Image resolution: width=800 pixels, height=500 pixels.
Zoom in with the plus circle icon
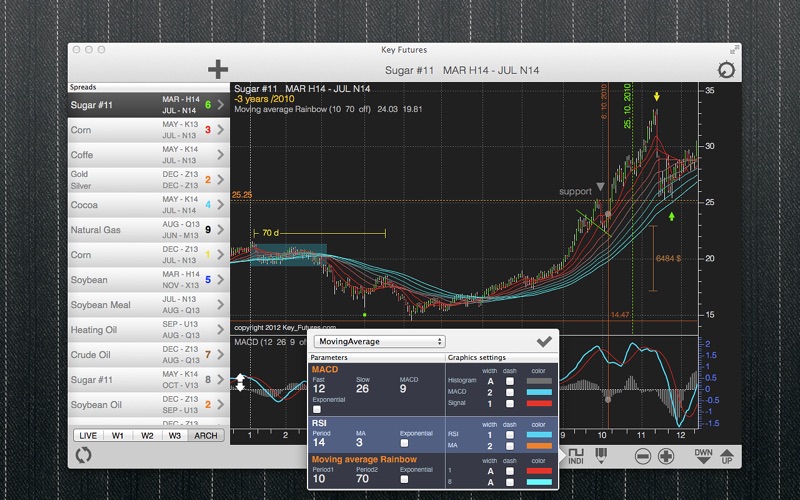tap(666, 456)
